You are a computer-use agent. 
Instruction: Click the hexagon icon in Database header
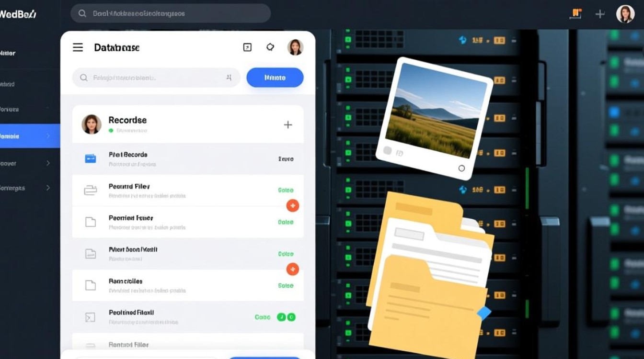(x=270, y=47)
